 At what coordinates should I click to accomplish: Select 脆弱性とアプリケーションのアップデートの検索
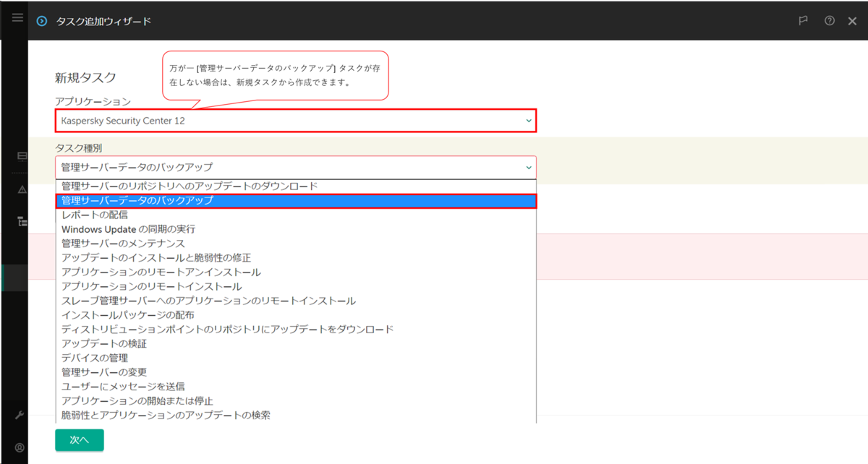coord(296,415)
